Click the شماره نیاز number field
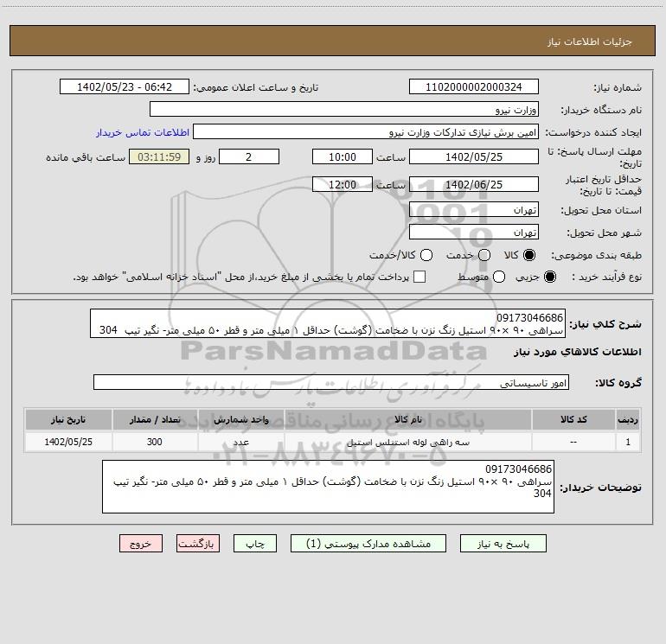 [474, 86]
